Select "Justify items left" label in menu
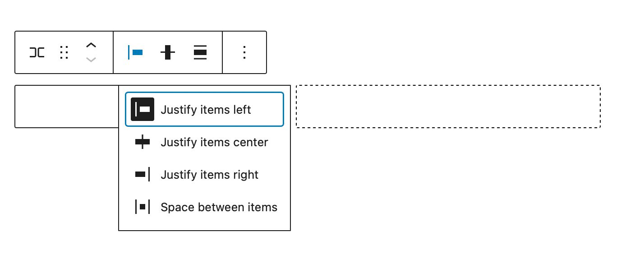Viewport: 644px width, 269px height. pos(206,110)
